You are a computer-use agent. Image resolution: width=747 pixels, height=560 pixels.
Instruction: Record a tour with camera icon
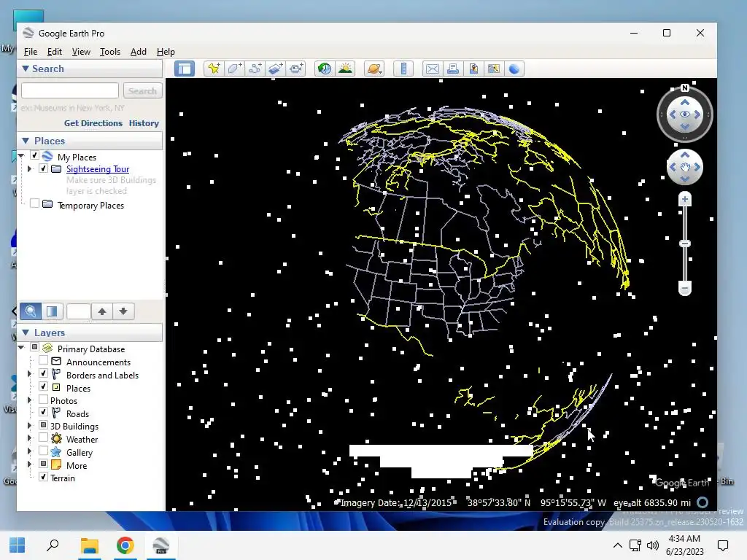[296, 69]
